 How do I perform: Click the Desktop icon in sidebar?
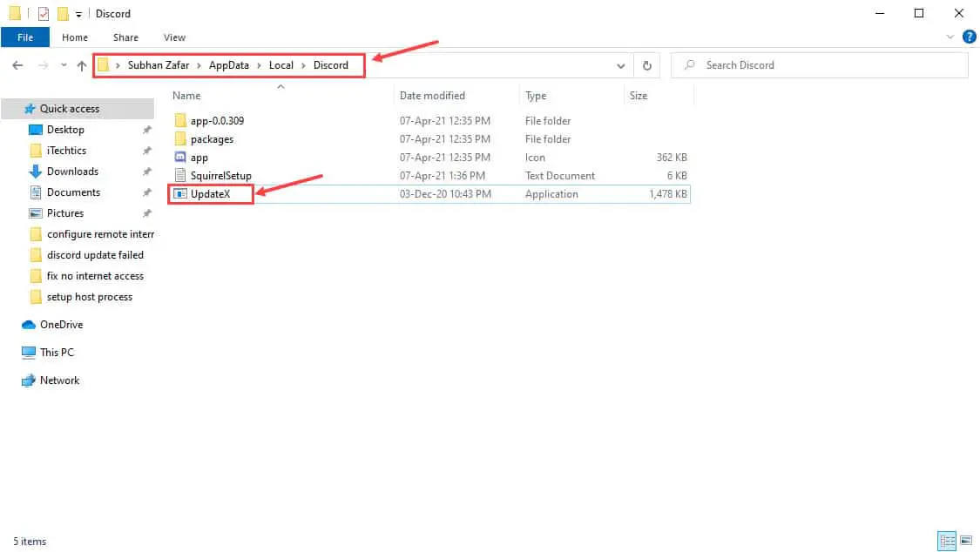point(36,130)
